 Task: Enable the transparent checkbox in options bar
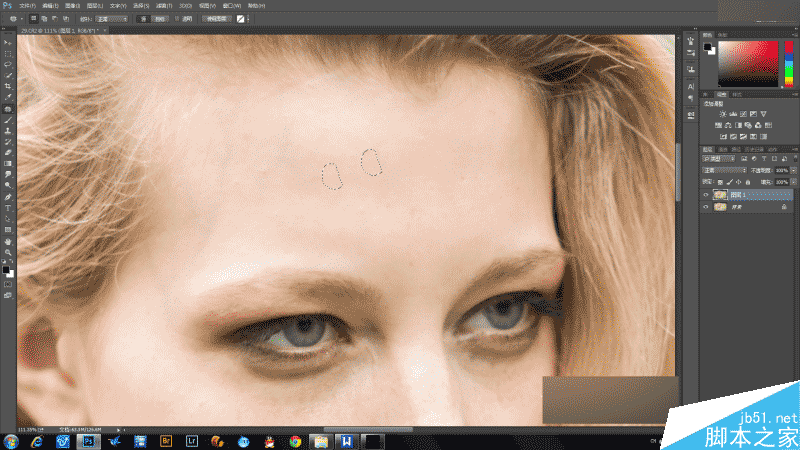click(x=178, y=19)
